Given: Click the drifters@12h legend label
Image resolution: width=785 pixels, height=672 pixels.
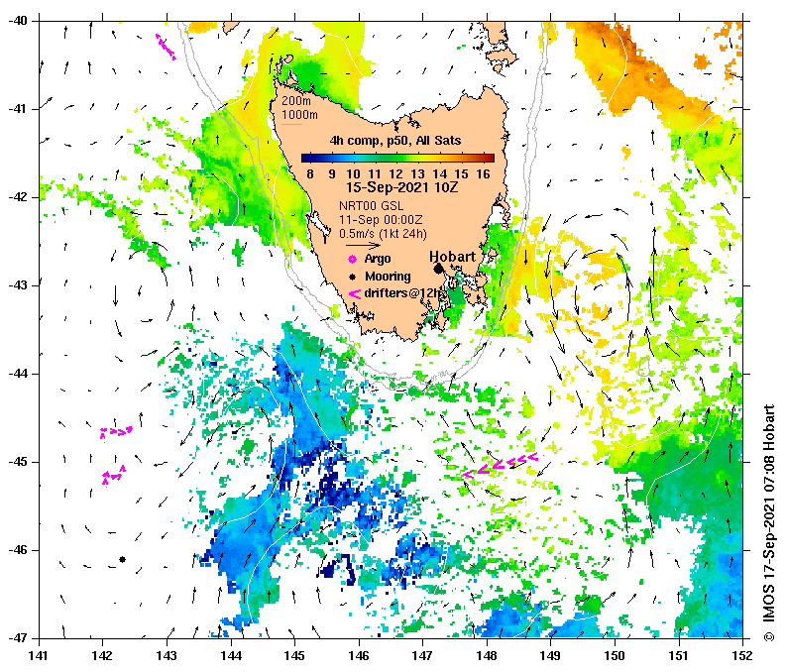Looking at the screenshot, I should (x=403, y=293).
